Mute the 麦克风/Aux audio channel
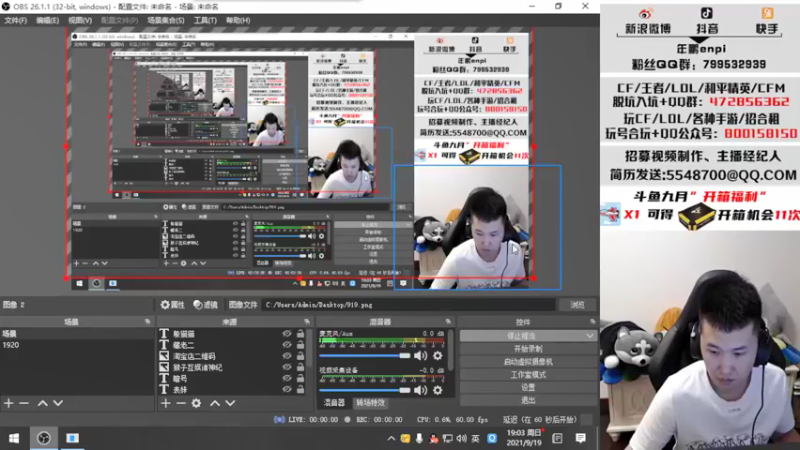 420,356
